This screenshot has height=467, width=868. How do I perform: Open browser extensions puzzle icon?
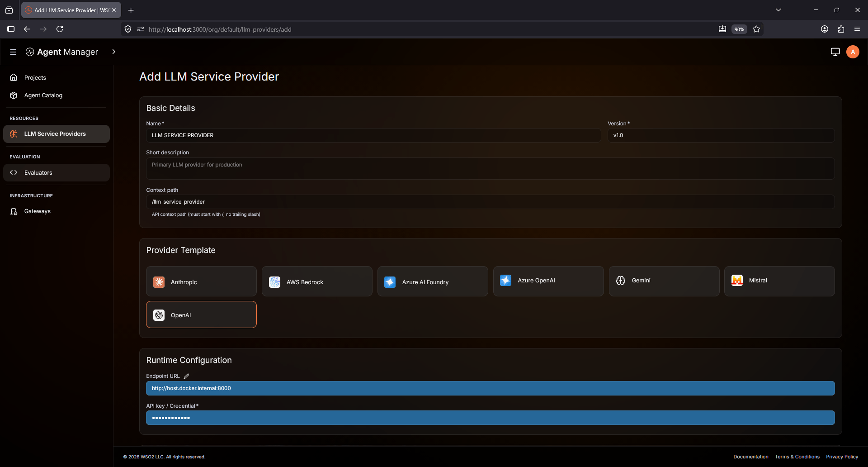pyautogui.click(x=841, y=29)
